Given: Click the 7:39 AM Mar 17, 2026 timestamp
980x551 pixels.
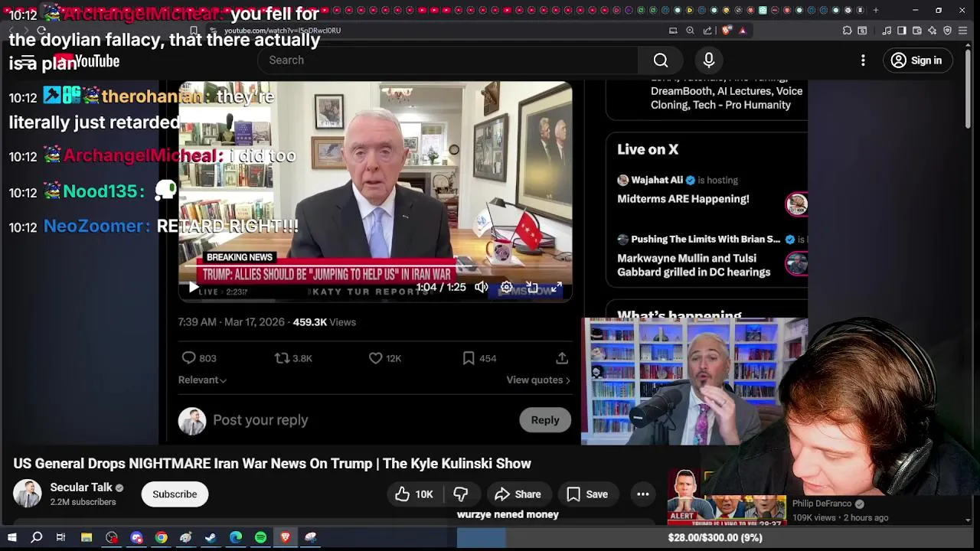Looking at the screenshot, I should (x=231, y=322).
